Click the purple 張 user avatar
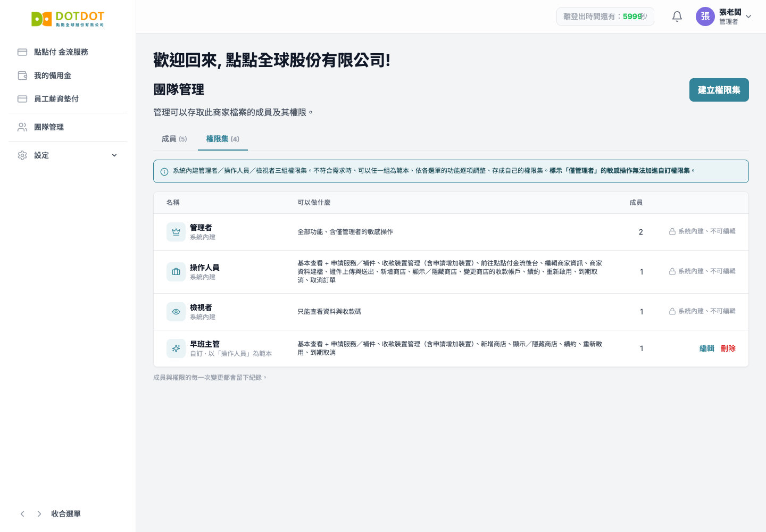 click(x=705, y=16)
